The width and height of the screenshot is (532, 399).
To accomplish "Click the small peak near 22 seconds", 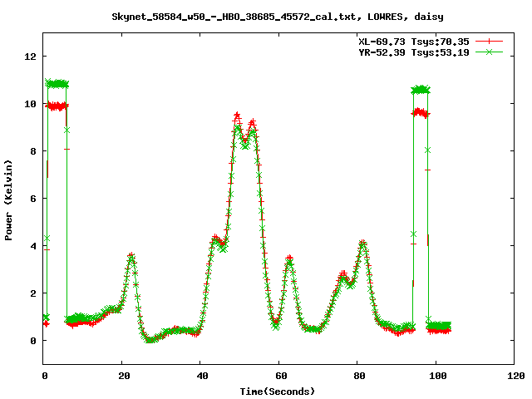I will [x=131, y=255].
